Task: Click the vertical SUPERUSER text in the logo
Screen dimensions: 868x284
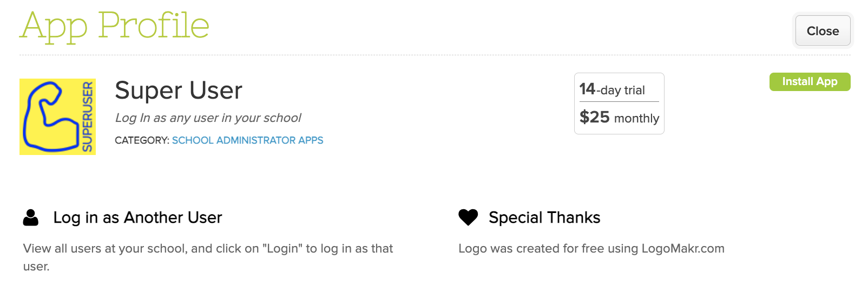Action: click(x=87, y=117)
